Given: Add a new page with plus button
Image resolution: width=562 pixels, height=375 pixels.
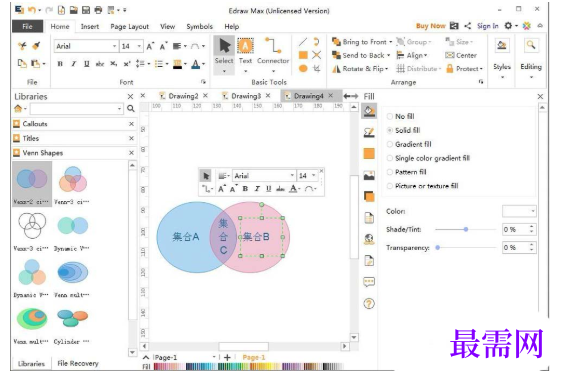Looking at the screenshot, I should (x=227, y=357).
